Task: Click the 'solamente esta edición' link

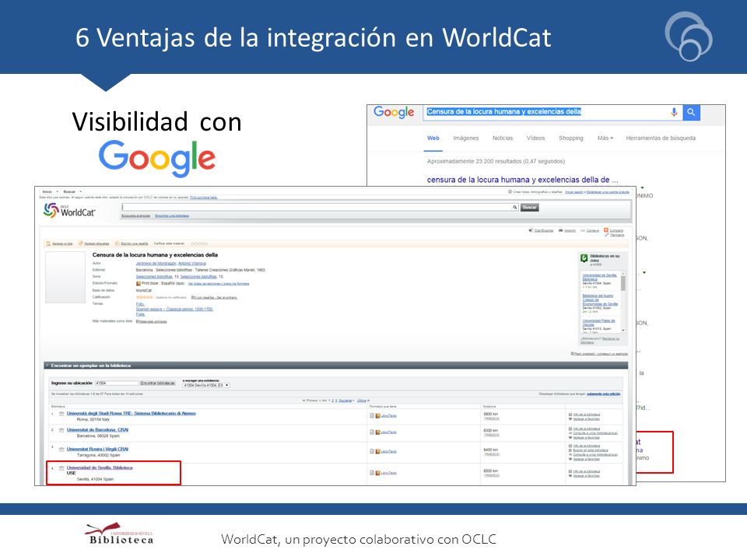Action: point(604,394)
